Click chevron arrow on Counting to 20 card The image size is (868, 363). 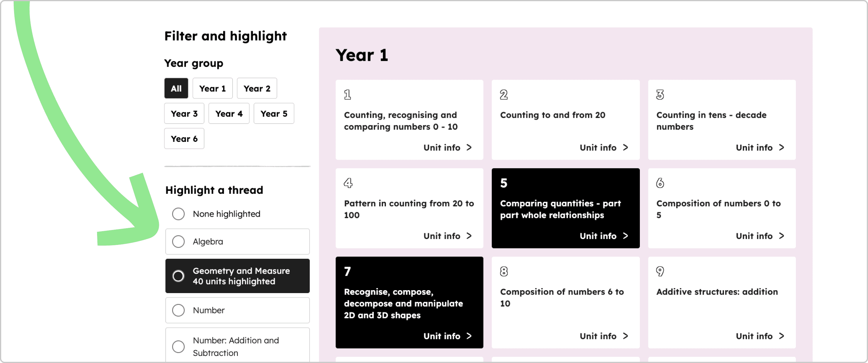(x=625, y=147)
